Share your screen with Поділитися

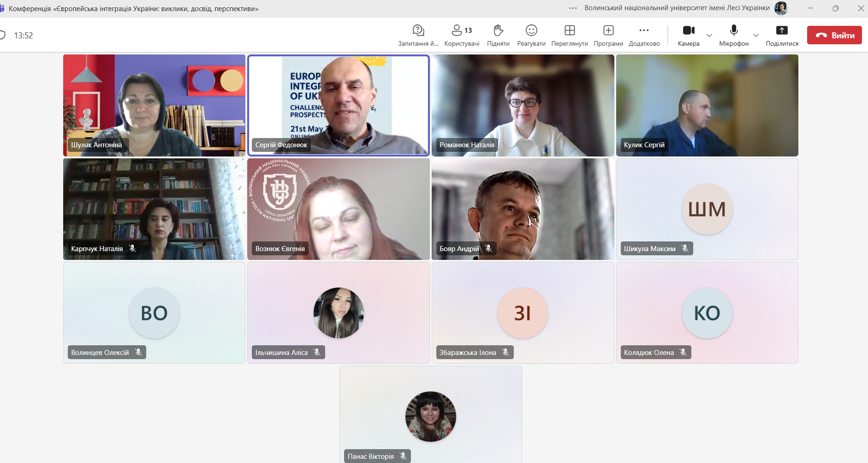[x=782, y=35]
